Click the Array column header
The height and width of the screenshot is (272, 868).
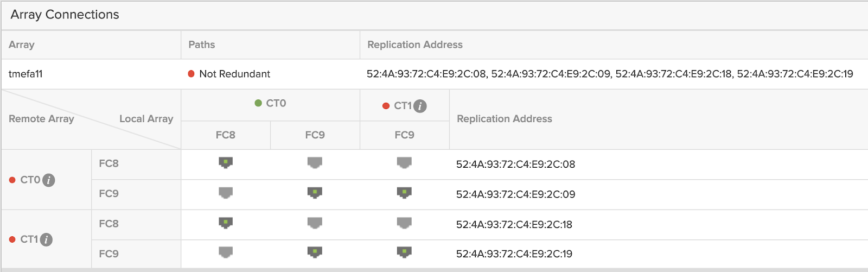point(22,45)
